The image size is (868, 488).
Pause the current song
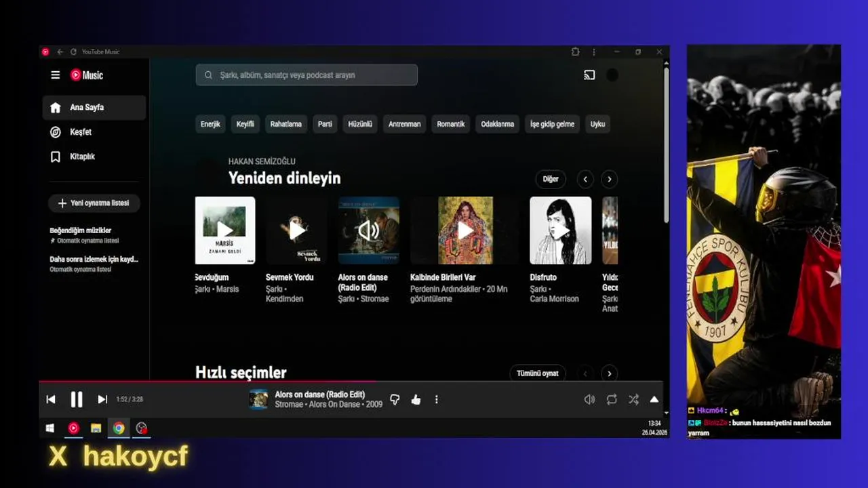77,399
